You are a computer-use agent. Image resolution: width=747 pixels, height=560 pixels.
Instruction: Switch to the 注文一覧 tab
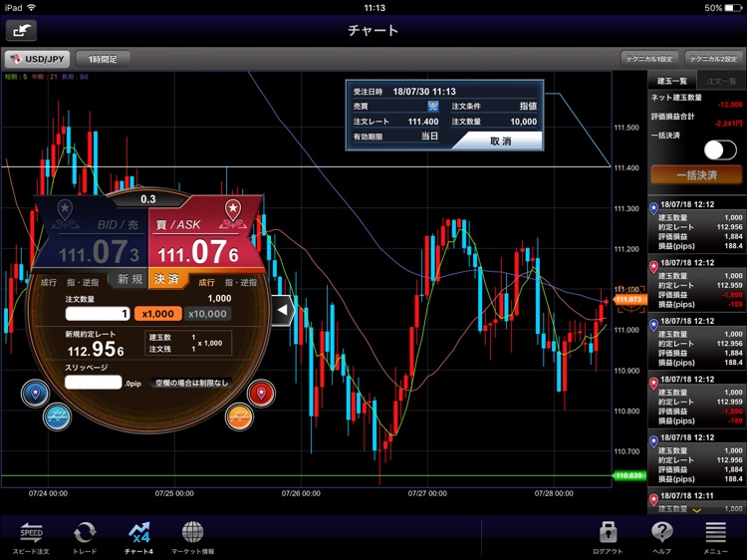[721, 81]
